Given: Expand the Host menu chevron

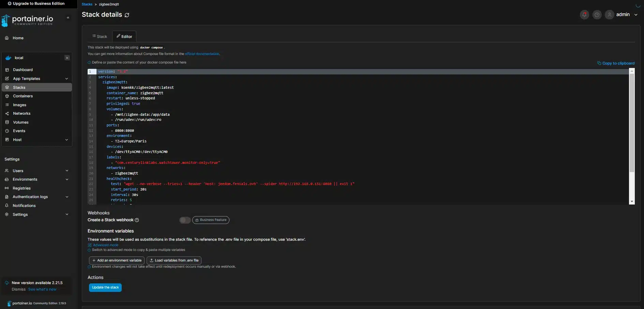Looking at the screenshot, I should [x=66, y=140].
